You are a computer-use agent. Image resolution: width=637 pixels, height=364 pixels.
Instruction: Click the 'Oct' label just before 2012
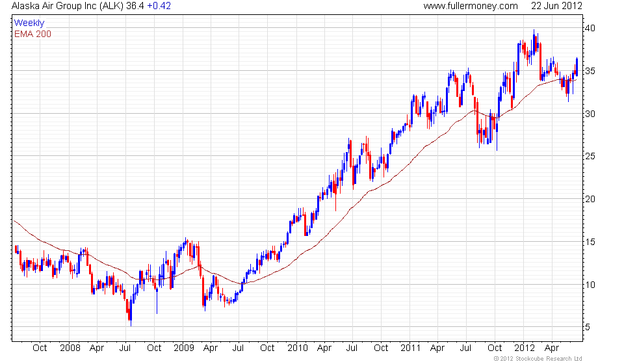tap(495, 348)
